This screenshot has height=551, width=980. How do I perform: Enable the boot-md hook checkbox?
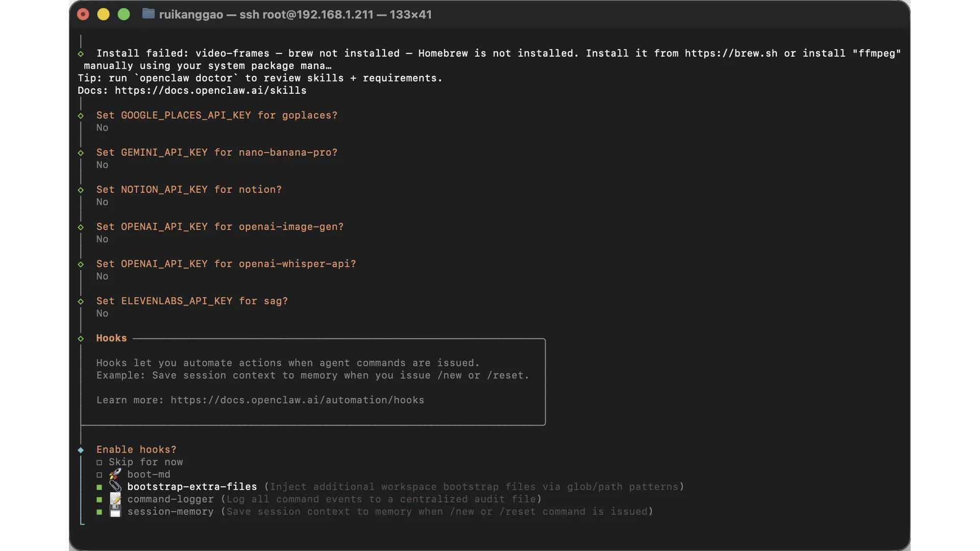pos(100,475)
